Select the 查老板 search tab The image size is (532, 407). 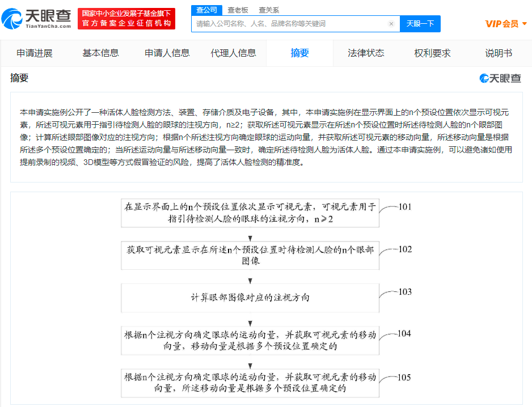238,10
